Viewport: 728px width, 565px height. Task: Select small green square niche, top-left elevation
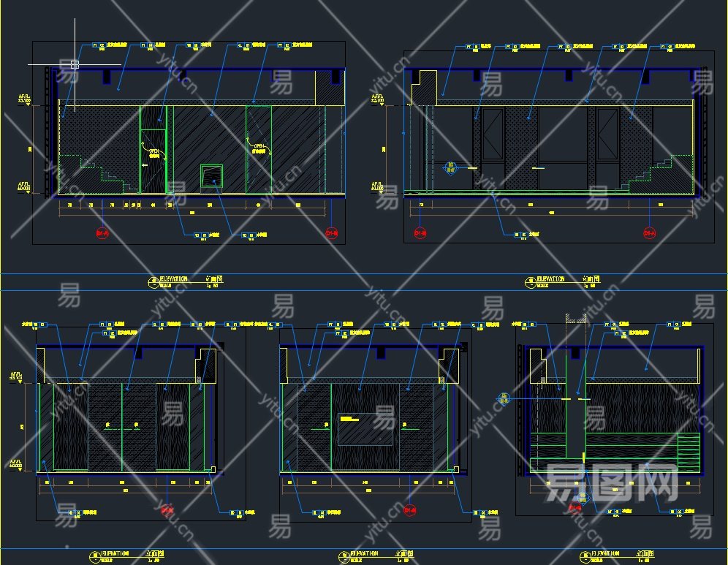pyautogui.click(x=212, y=176)
